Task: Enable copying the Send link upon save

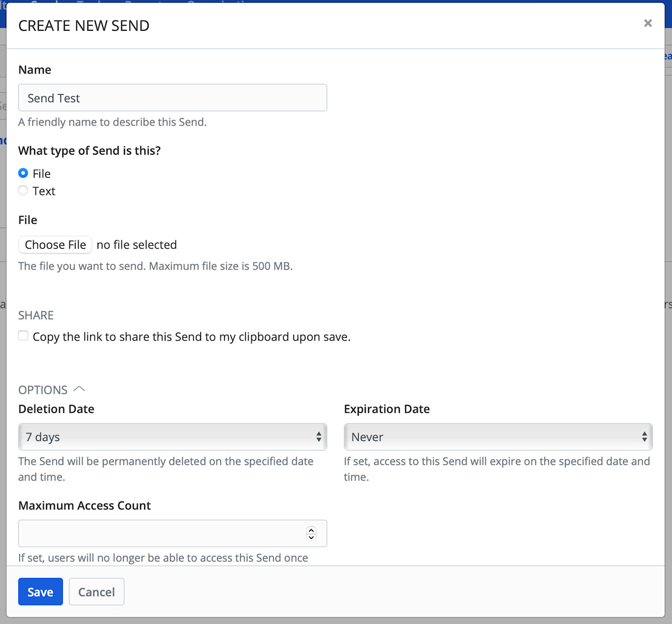Action: click(x=23, y=335)
